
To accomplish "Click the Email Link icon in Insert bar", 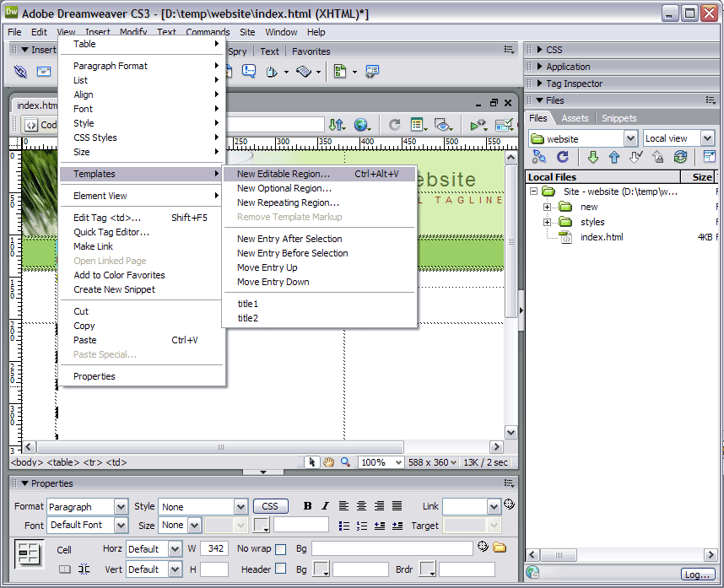I will (x=44, y=71).
